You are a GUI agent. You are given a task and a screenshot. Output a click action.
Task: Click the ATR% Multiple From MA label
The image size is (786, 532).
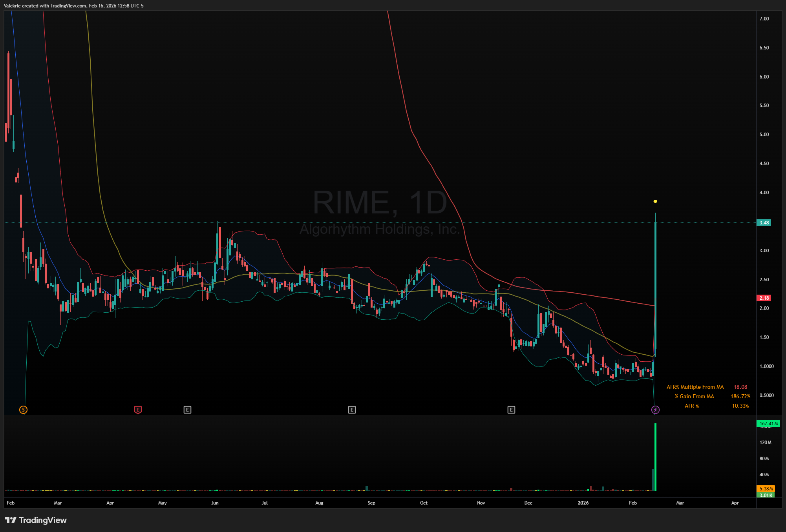point(695,387)
